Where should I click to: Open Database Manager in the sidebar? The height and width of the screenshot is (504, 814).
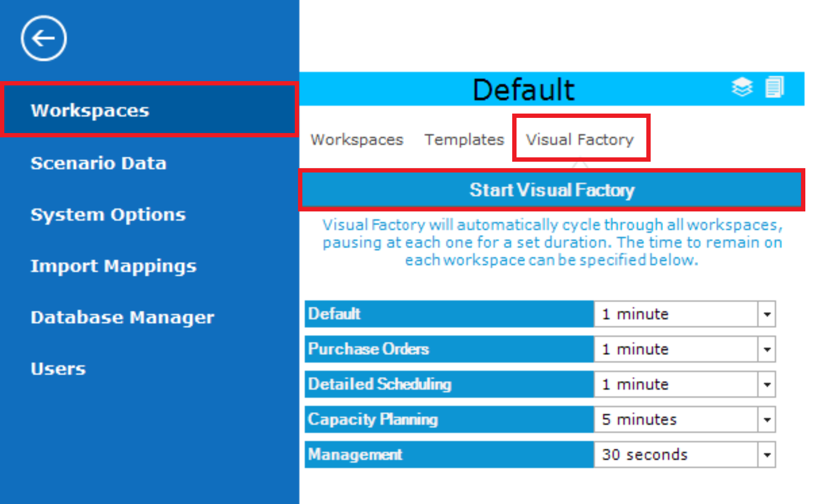pyautogui.click(x=122, y=317)
